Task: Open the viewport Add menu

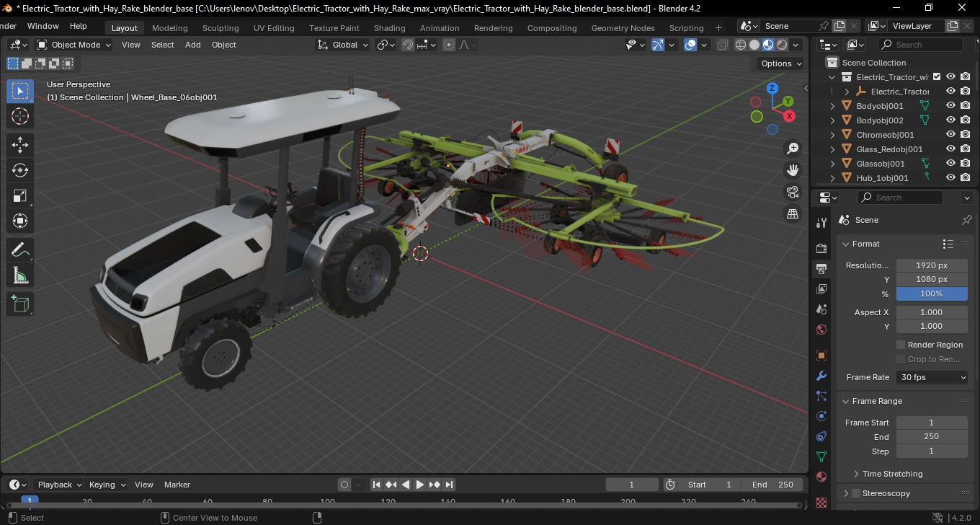Action: coord(193,45)
